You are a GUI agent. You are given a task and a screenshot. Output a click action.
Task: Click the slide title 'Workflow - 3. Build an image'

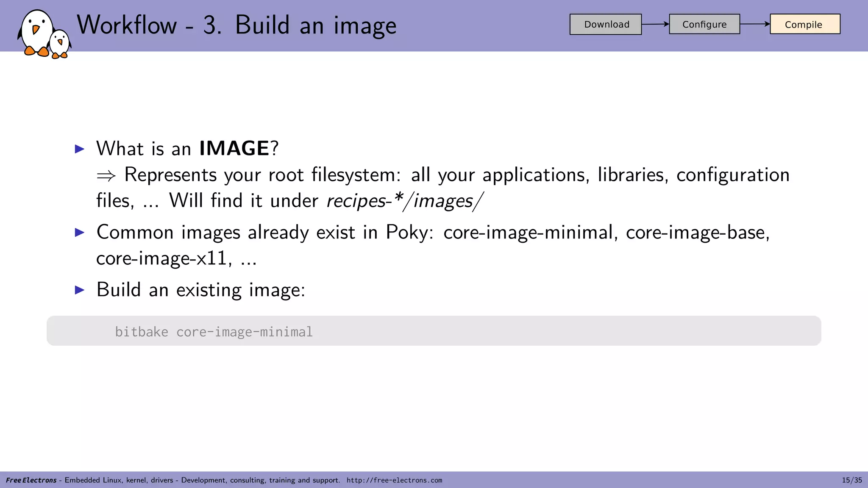point(236,25)
